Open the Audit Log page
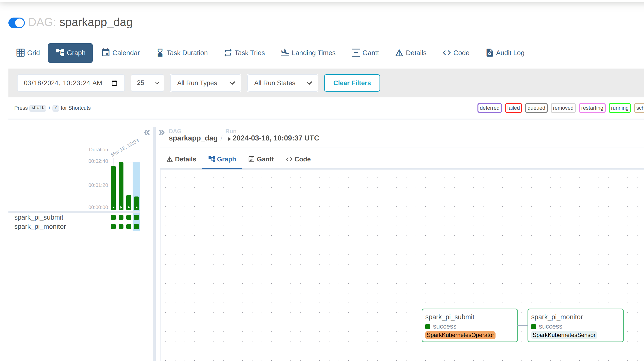Image resolution: width=644 pixels, height=361 pixels. click(x=505, y=53)
